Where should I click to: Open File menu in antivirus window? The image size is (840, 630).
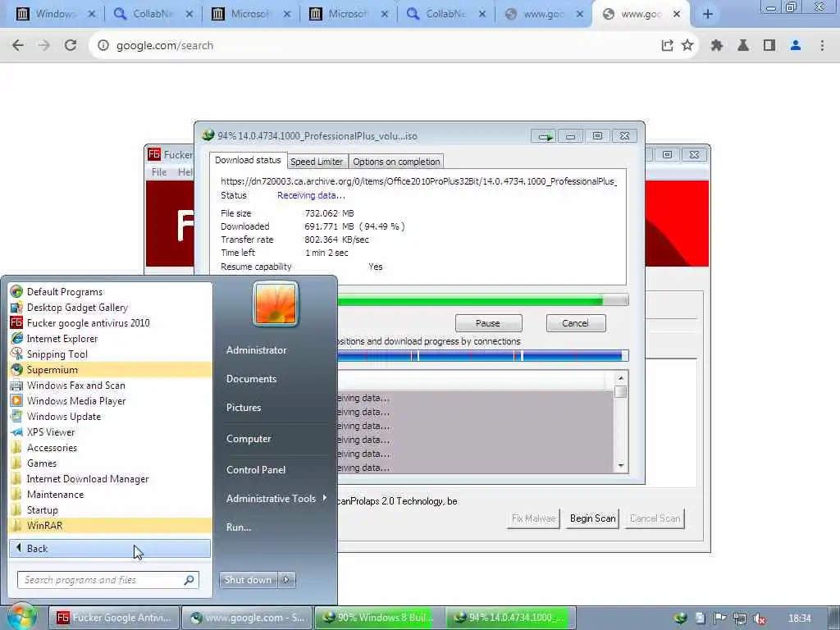158,172
